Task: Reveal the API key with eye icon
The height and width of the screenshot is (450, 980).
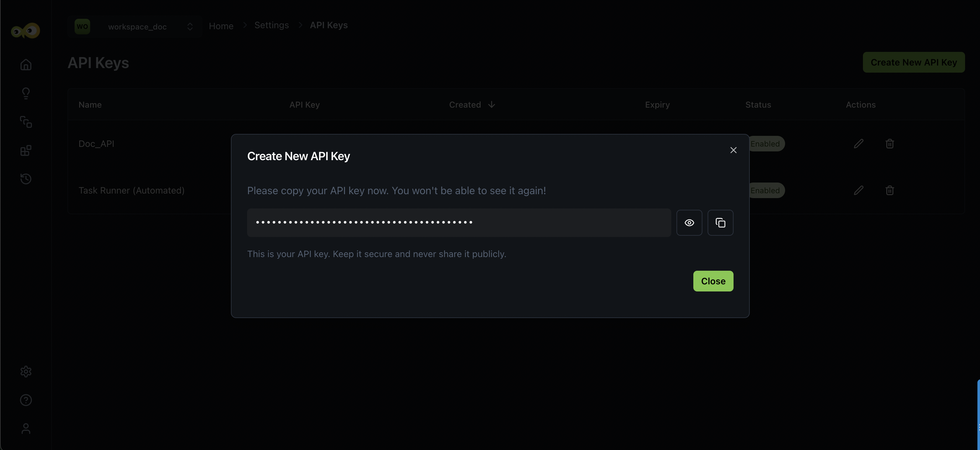Action: click(689, 222)
